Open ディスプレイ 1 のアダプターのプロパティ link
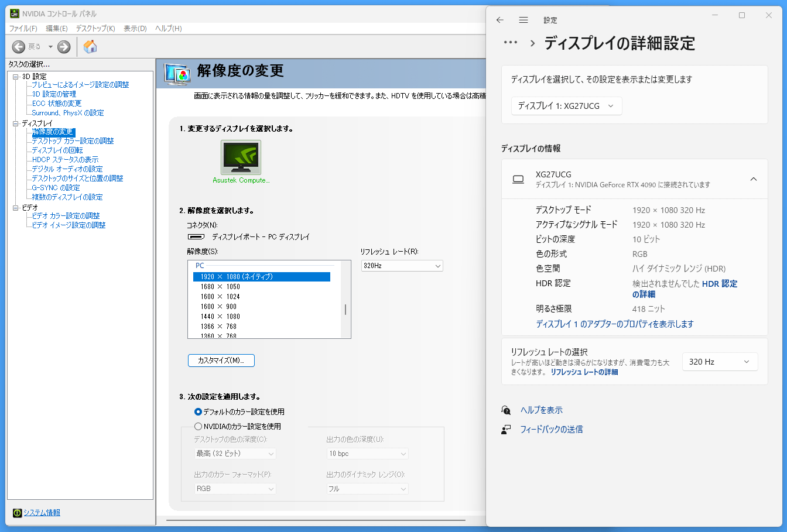The image size is (787, 532). coord(615,324)
